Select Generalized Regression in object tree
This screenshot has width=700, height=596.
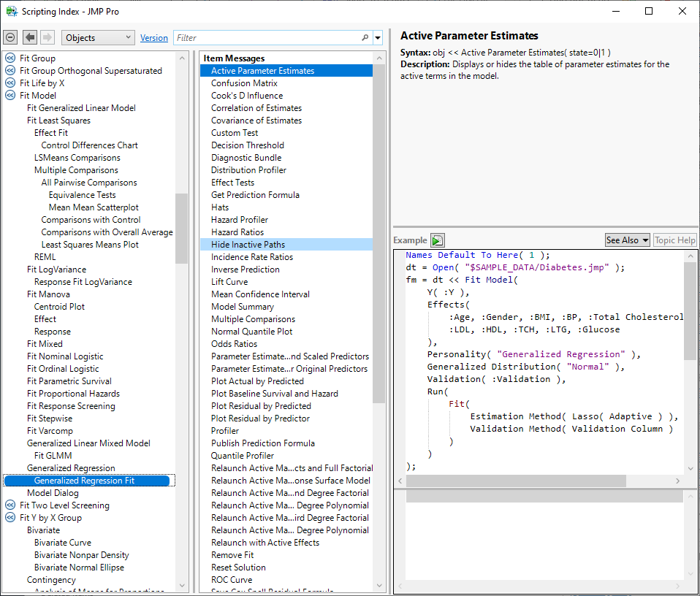pos(71,468)
